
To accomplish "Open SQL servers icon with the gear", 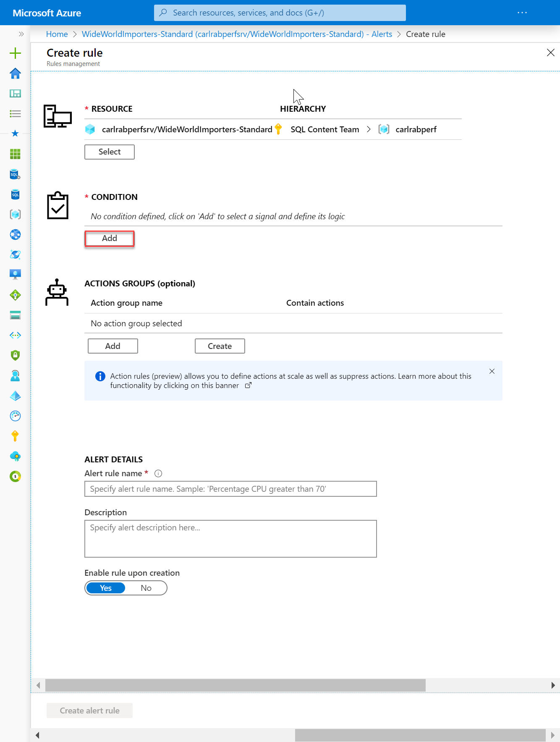I will [x=15, y=174].
